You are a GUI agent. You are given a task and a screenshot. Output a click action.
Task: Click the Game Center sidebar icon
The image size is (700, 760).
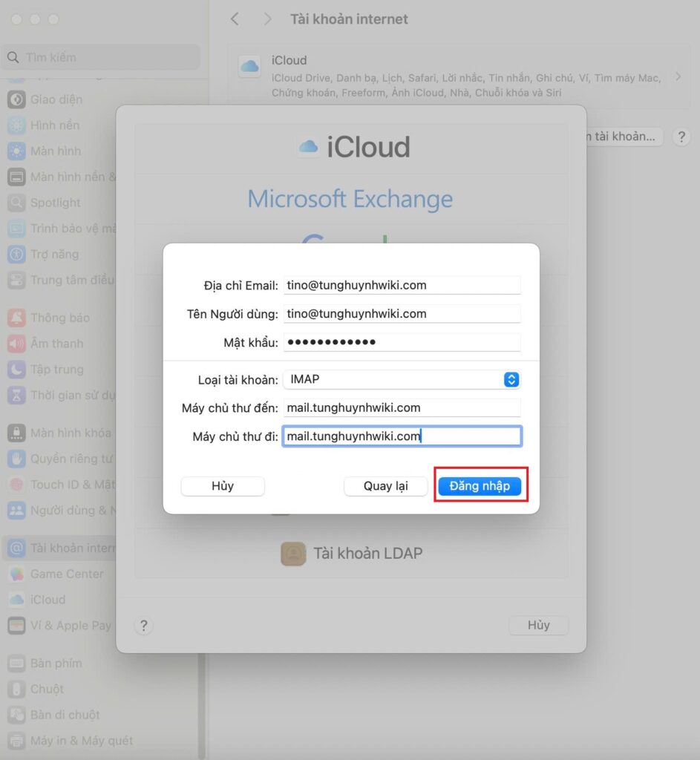16,574
